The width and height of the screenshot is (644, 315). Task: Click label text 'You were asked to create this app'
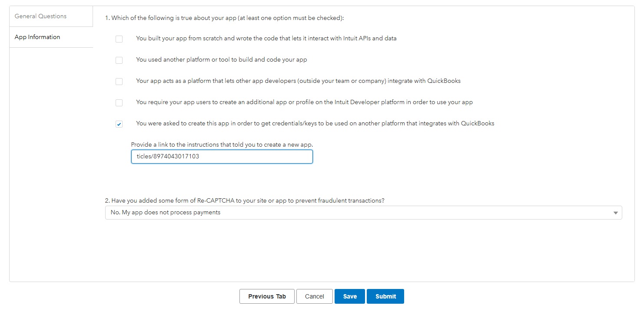tap(315, 123)
